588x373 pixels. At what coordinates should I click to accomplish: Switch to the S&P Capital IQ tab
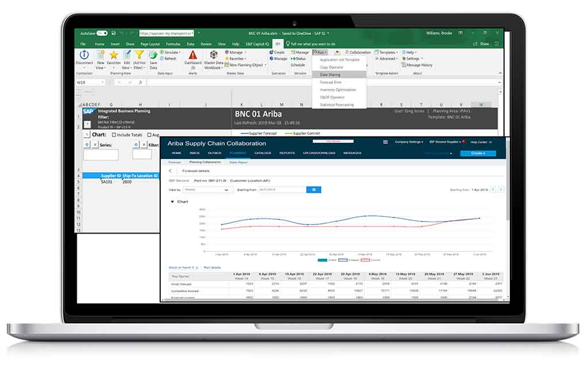(257, 44)
